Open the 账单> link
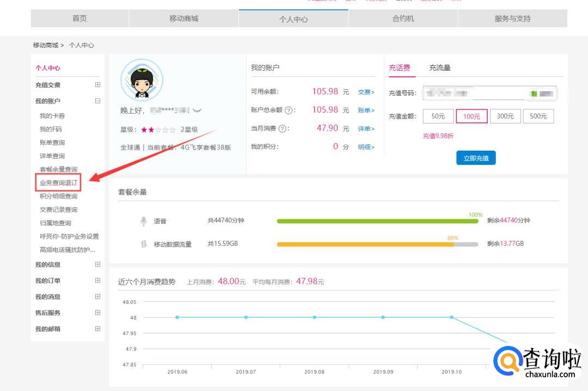The width and height of the screenshot is (588, 391). (x=366, y=110)
